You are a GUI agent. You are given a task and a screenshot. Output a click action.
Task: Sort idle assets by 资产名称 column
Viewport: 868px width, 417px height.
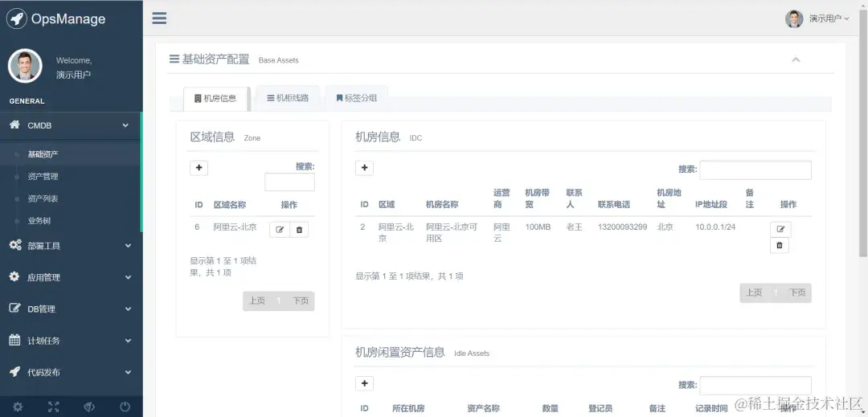click(483, 409)
